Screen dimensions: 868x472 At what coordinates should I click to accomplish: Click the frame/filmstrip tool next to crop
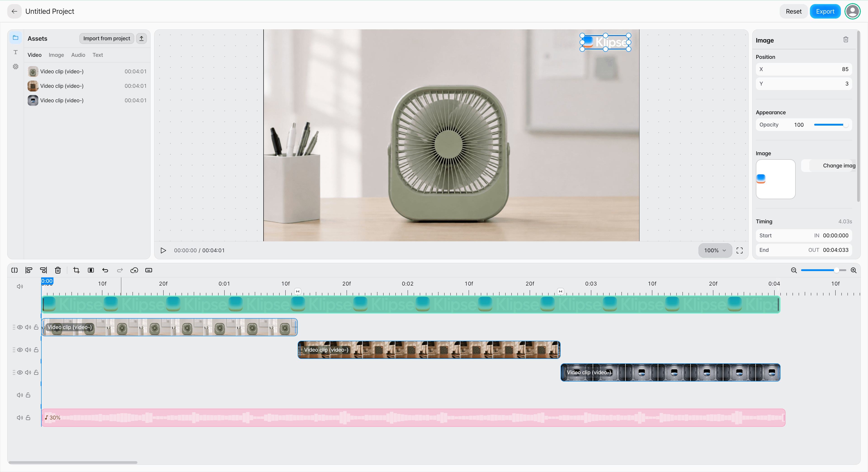point(91,270)
